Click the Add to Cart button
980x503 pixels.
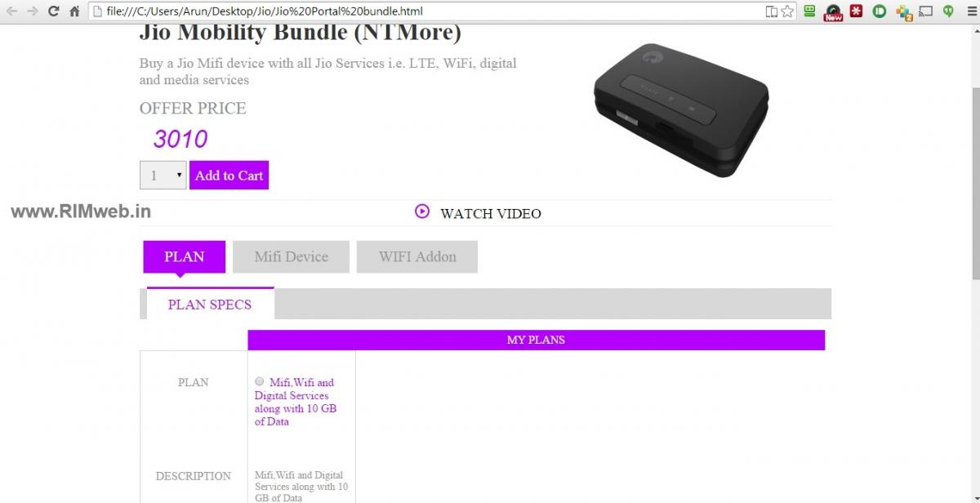coord(229,176)
